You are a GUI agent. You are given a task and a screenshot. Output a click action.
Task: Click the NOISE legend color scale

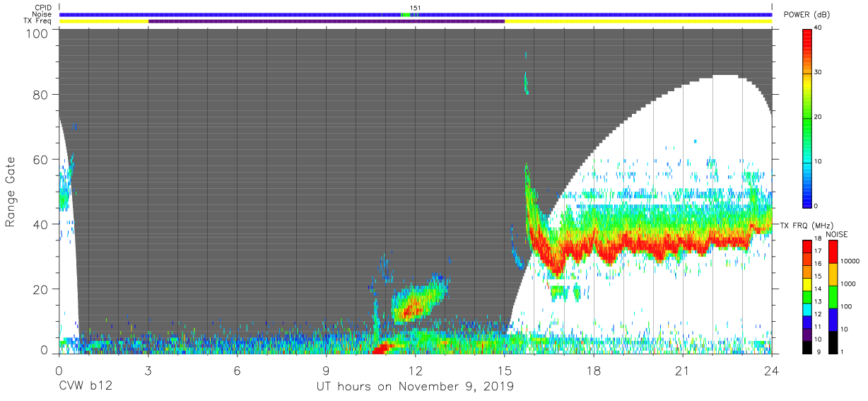tap(833, 296)
